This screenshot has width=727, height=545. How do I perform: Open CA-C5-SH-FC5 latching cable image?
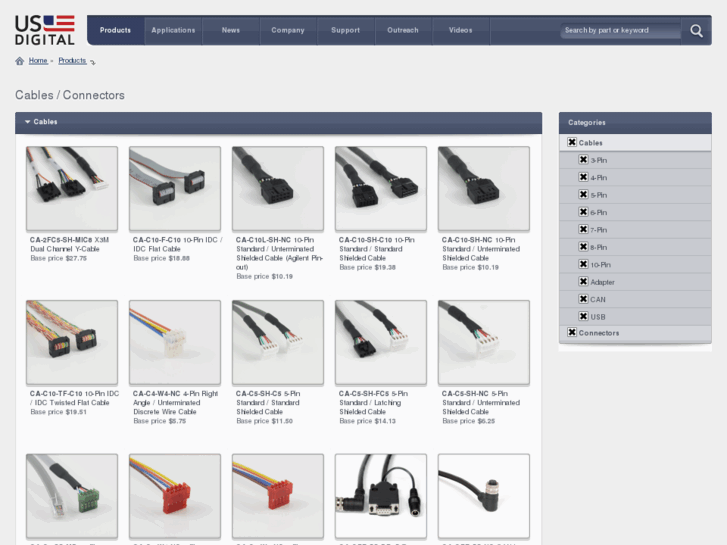(x=381, y=342)
